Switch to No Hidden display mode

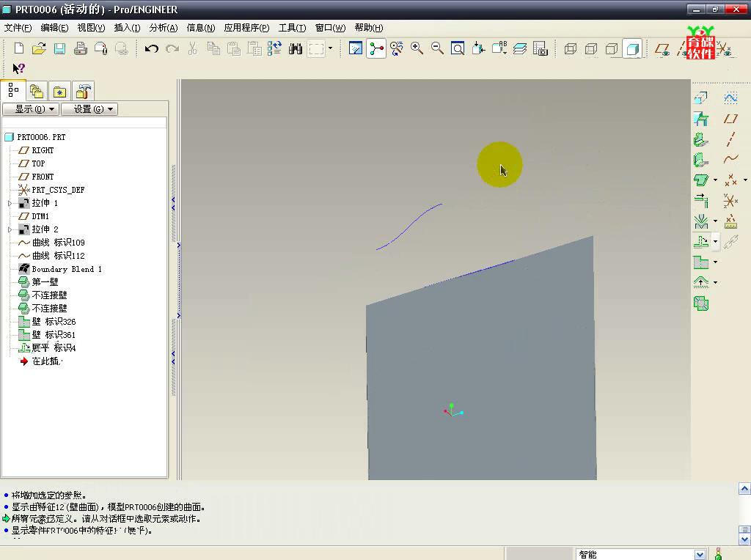(x=612, y=48)
